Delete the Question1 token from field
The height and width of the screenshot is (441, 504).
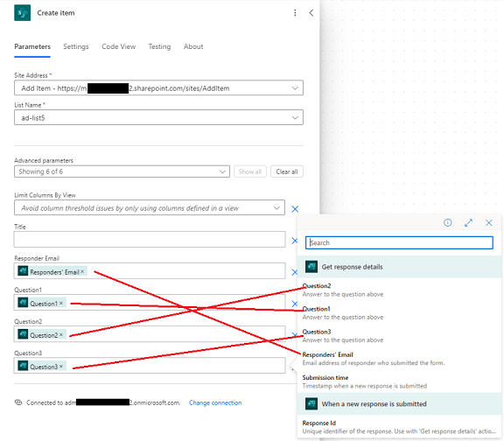[x=61, y=303]
